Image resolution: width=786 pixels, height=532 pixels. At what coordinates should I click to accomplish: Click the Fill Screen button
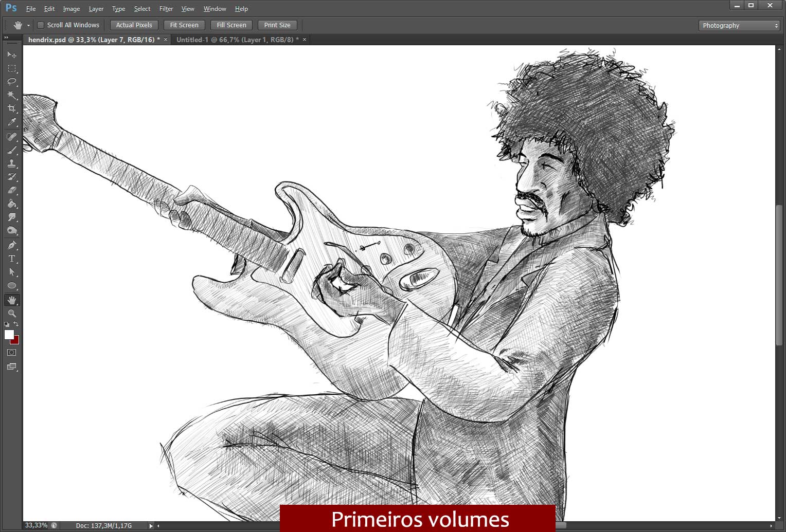pyautogui.click(x=231, y=25)
